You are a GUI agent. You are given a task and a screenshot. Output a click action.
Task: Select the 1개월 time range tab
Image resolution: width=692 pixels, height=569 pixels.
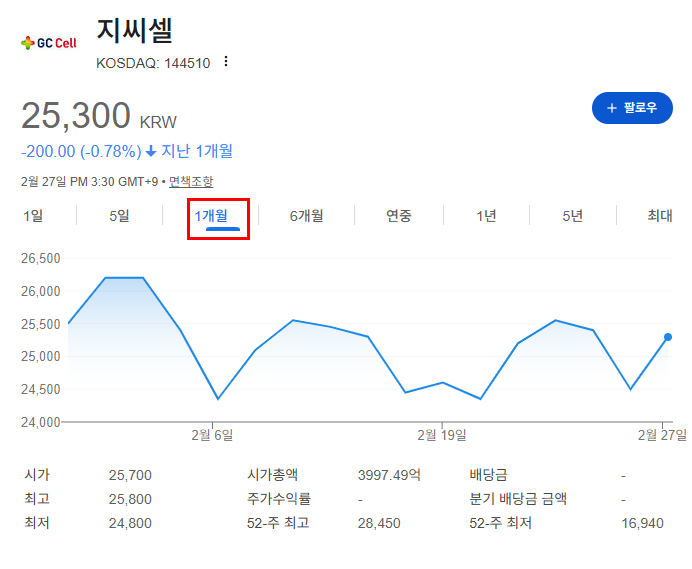point(211,216)
